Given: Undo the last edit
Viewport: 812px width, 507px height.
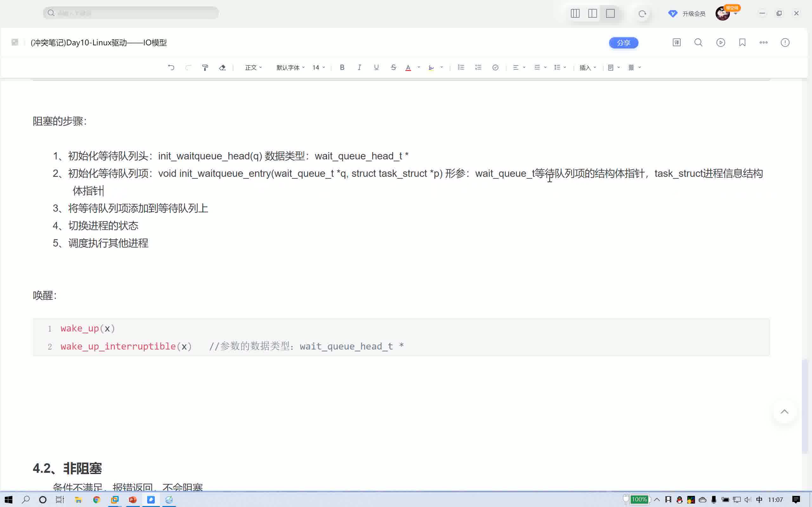Looking at the screenshot, I should point(172,67).
